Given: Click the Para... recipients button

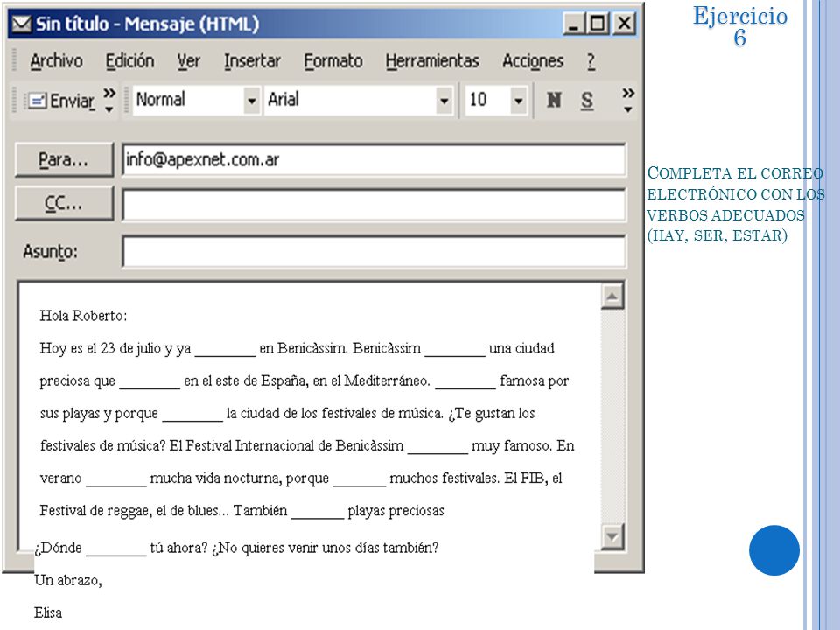Looking at the screenshot, I should 64,159.
